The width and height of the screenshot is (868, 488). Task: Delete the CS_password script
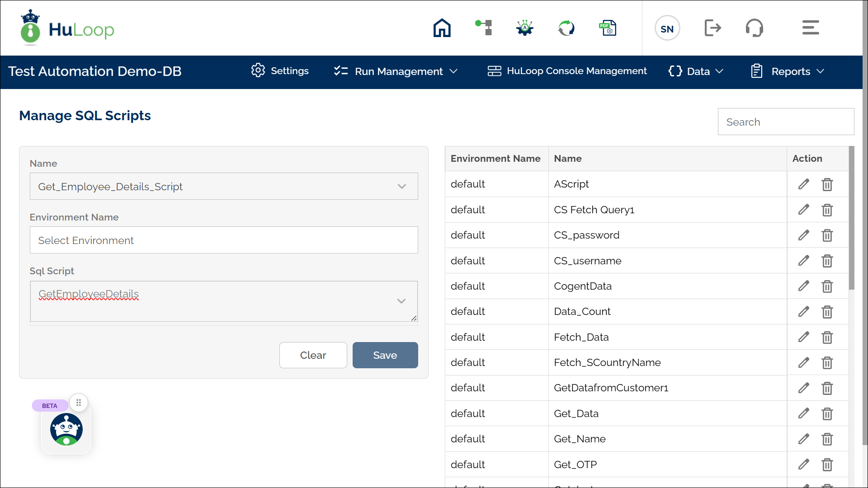[x=827, y=235]
